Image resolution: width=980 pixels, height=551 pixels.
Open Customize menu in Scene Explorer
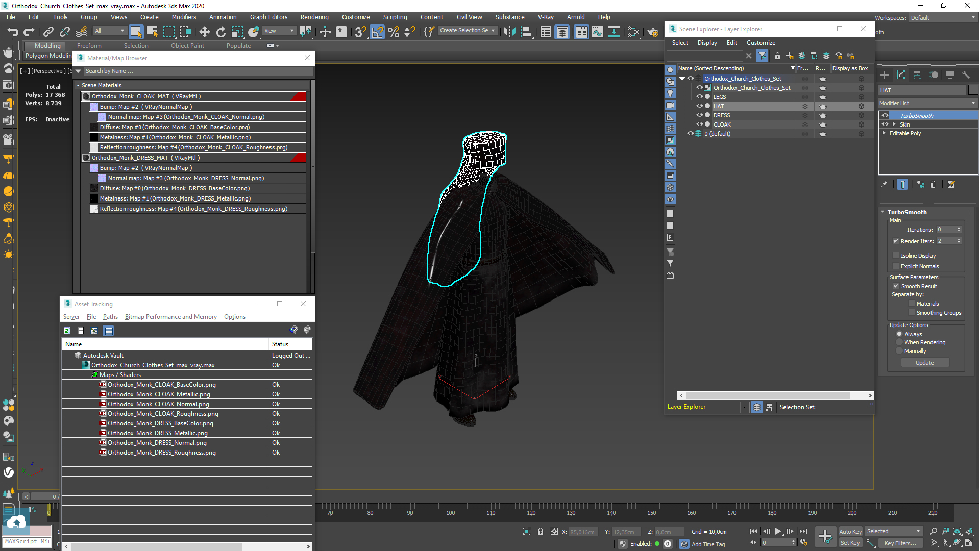pos(761,43)
